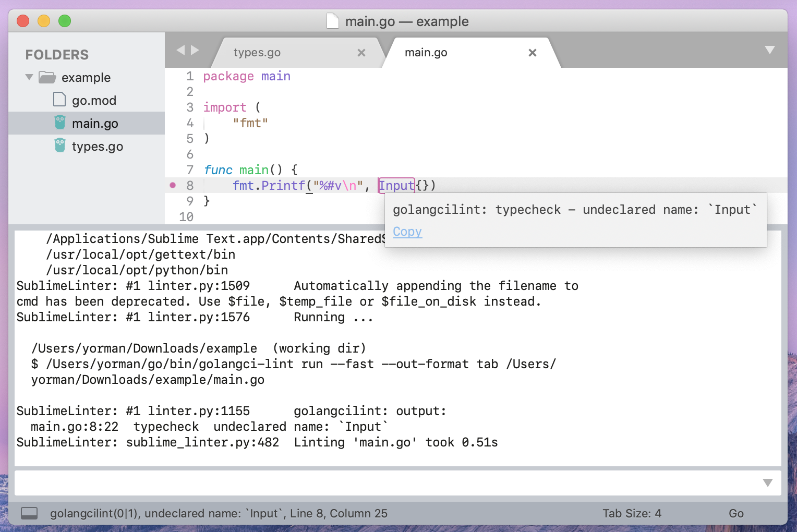Click the folder icon beside example
This screenshot has width=797, height=532.
point(47,77)
